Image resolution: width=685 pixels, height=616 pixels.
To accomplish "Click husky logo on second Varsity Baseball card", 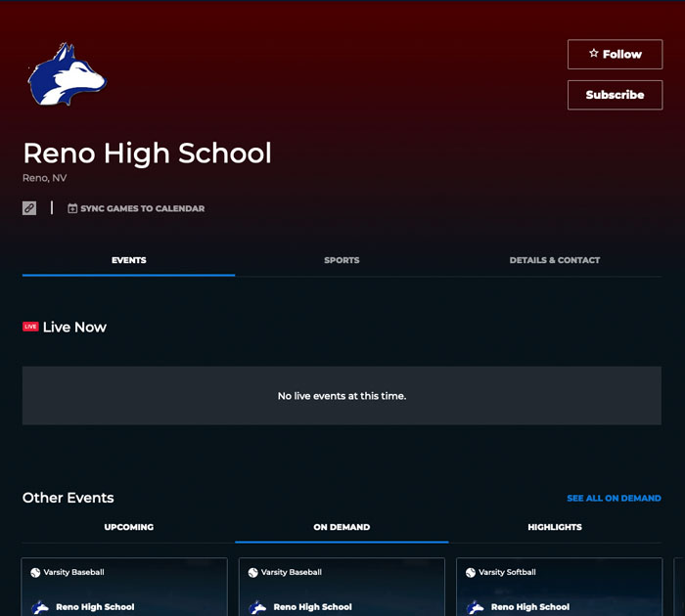I will coord(257,607).
